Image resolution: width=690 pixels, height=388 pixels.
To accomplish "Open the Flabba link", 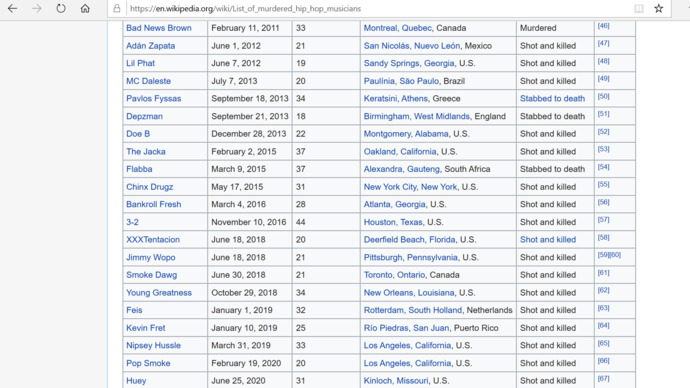I will pos(139,169).
